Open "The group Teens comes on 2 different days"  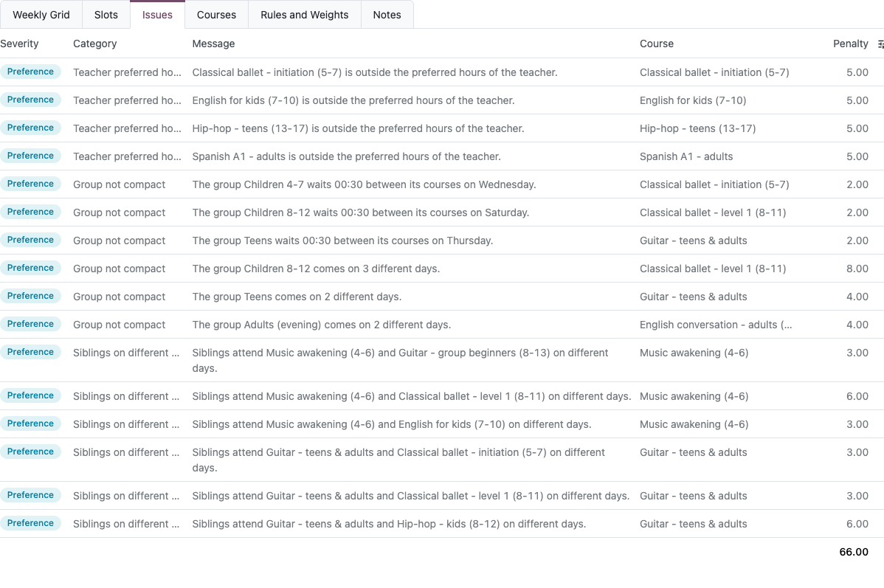[x=297, y=297]
